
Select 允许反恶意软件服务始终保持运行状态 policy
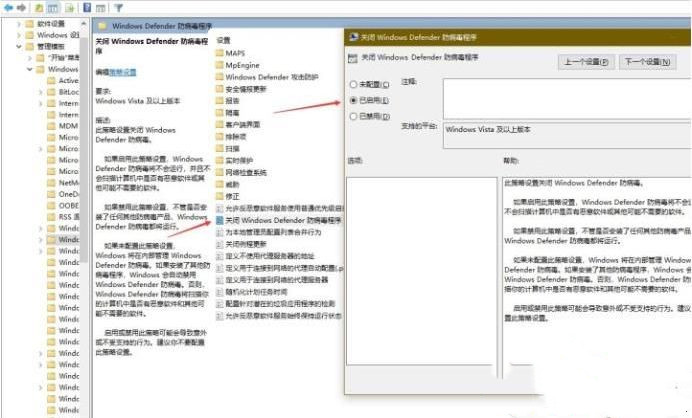(279, 316)
